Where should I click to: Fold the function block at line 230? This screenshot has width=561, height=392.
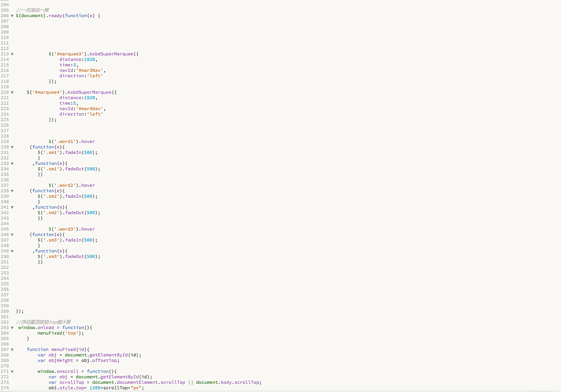(12, 147)
